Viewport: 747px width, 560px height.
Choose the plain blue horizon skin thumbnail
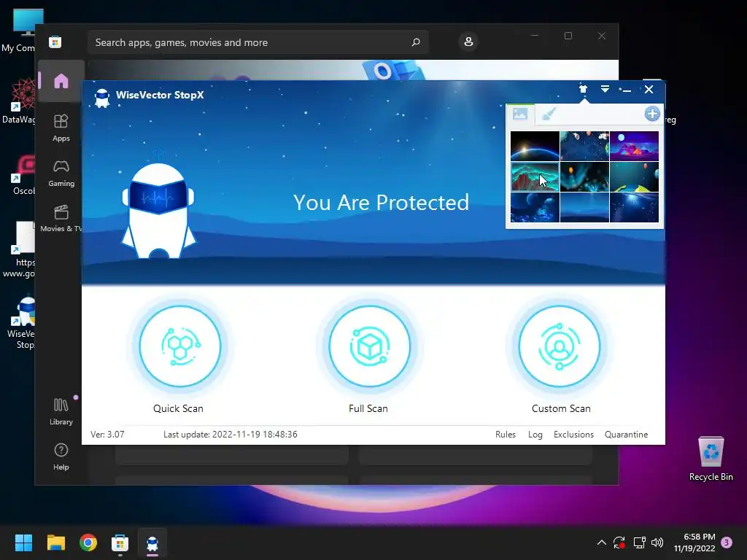584,207
